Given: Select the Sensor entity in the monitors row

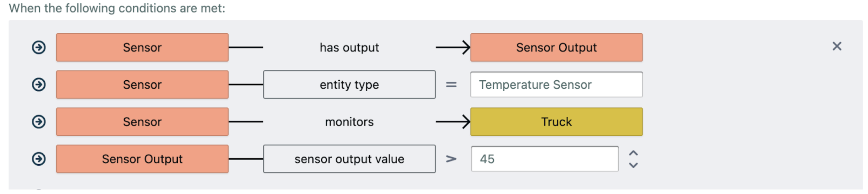Looking at the screenshot, I should click(142, 122).
